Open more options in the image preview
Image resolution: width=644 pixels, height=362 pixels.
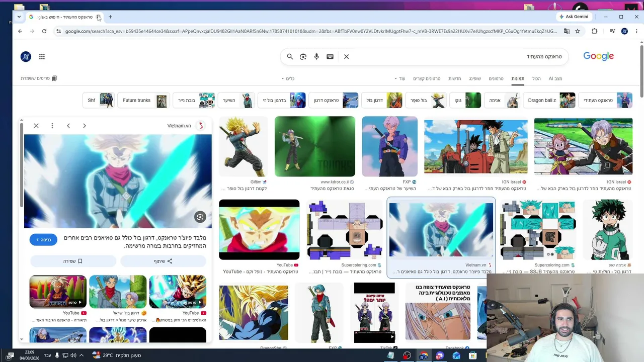(x=52, y=126)
